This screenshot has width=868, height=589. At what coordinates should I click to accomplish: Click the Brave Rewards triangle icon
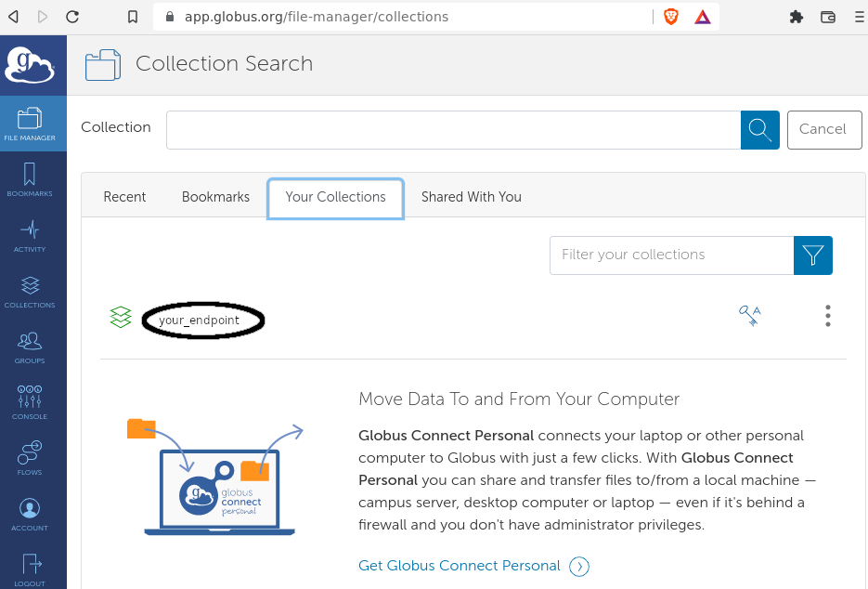(703, 17)
